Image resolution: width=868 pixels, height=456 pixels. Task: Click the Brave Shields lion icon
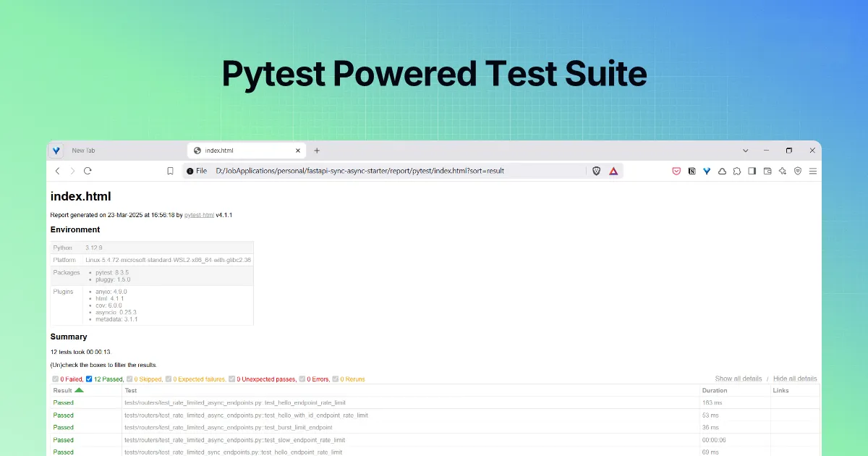point(597,171)
